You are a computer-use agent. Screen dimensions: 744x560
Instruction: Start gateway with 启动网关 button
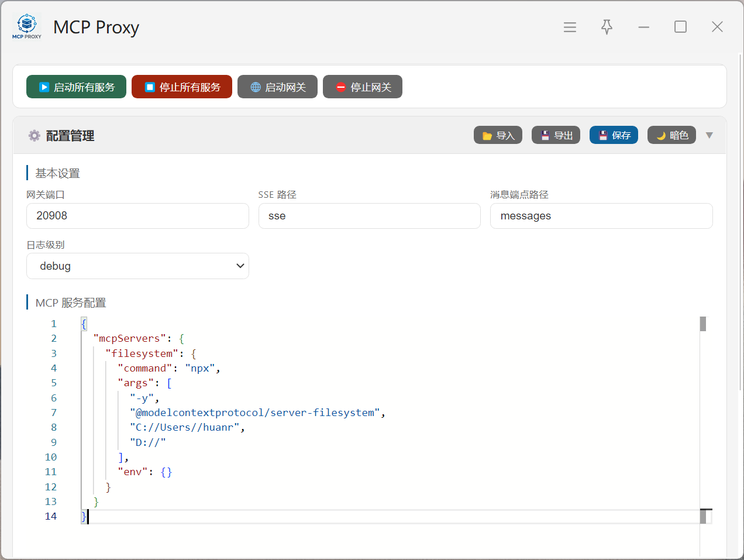click(277, 87)
